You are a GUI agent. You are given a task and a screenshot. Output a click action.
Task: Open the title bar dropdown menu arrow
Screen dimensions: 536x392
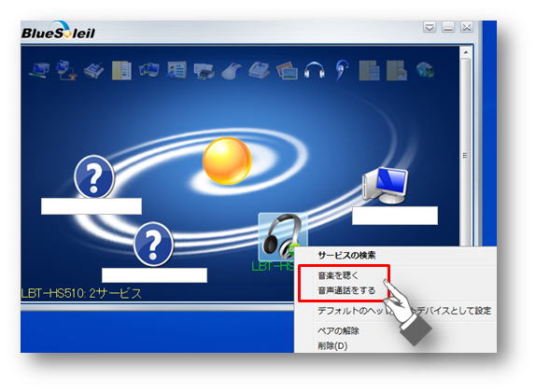pos(430,27)
